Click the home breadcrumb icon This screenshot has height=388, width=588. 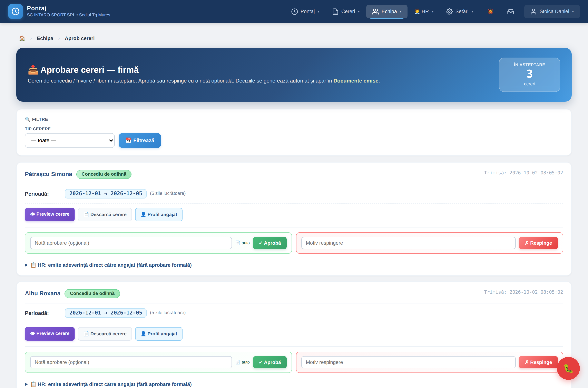point(22,38)
